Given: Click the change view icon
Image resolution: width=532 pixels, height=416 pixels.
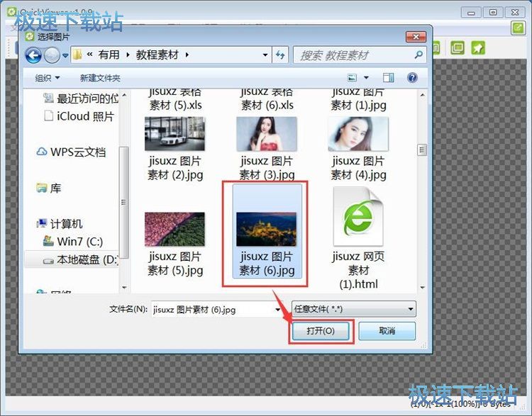Looking at the screenshot, I should 353,78.
